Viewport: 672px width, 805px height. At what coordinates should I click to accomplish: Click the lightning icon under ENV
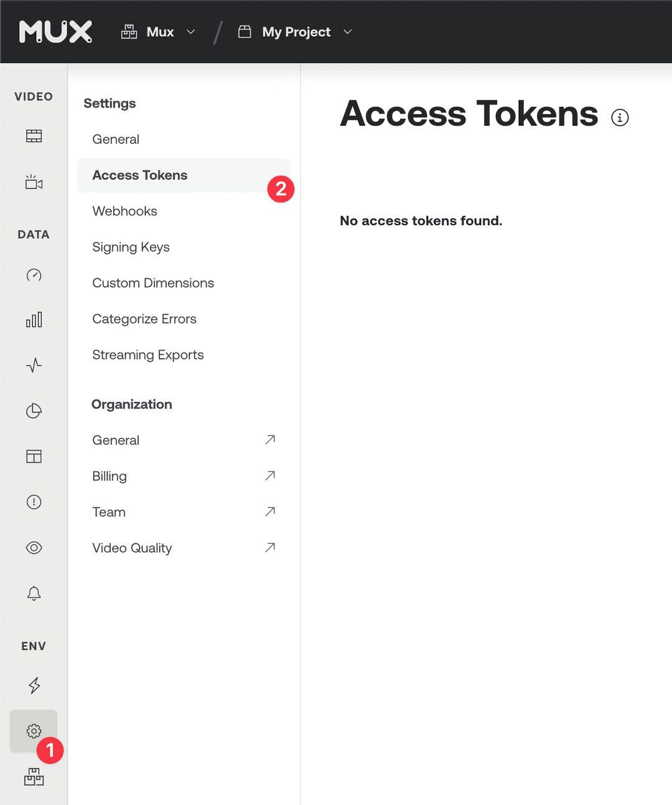[x=34, y=686]
